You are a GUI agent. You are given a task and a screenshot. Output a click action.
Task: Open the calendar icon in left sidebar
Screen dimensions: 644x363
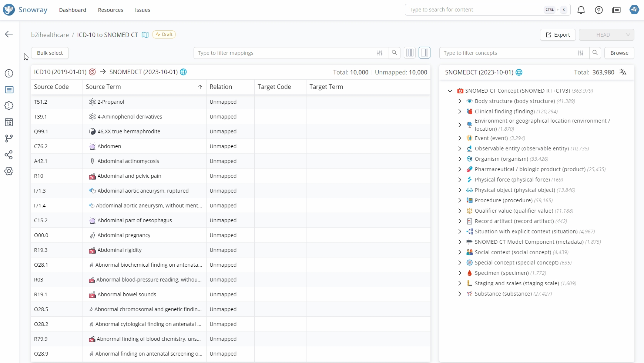[x=9, y=122]
